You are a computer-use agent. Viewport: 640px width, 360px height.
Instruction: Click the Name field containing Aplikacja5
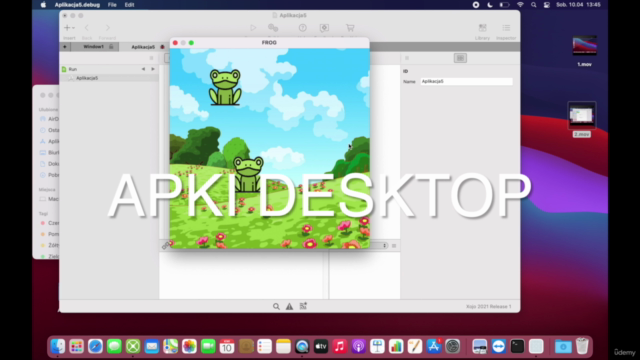pyautogui.click(x=466, y=81)
